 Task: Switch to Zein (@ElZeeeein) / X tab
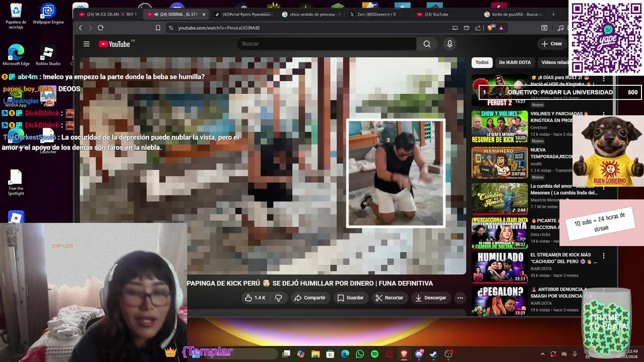[x=378, y=15]
